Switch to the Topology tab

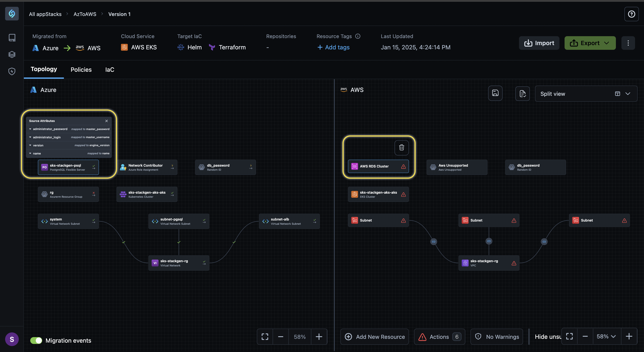click(44, 69)
